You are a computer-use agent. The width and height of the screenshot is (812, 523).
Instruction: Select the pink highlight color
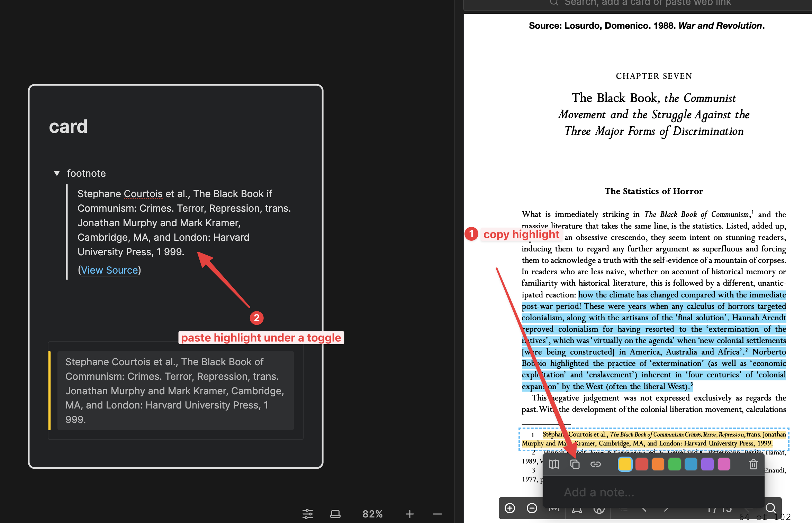coord(724,464)
